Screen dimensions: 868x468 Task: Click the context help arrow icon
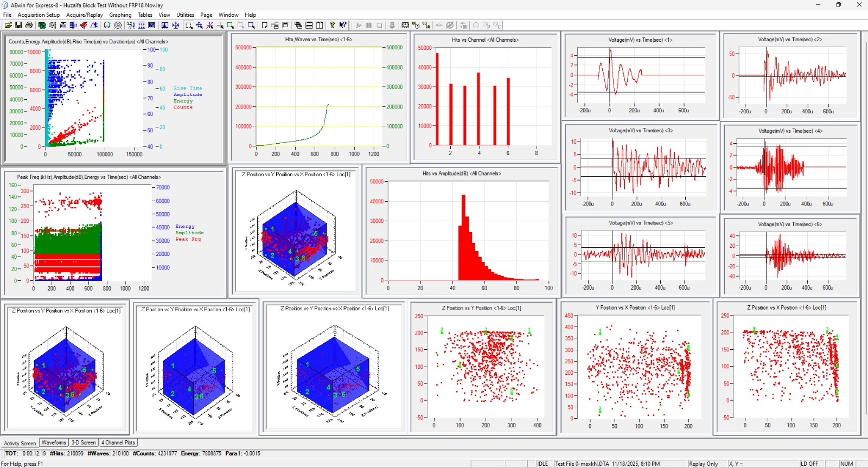[343, 25]
